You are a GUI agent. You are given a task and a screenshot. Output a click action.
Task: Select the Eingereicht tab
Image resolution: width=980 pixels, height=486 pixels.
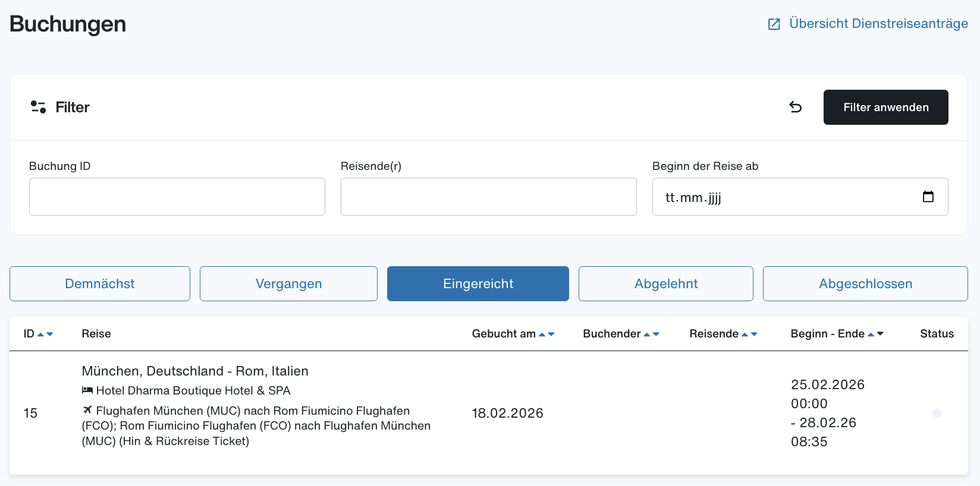click(x=478, y=284)
